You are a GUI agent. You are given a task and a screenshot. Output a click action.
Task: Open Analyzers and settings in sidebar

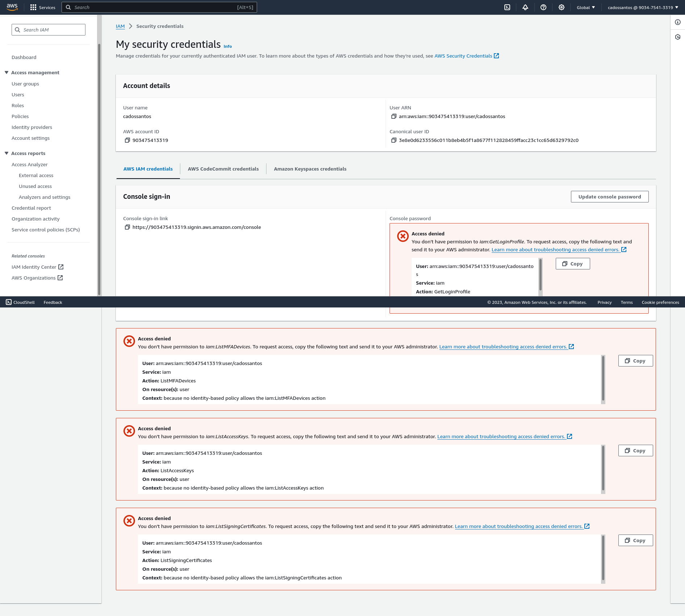point(45,197)
